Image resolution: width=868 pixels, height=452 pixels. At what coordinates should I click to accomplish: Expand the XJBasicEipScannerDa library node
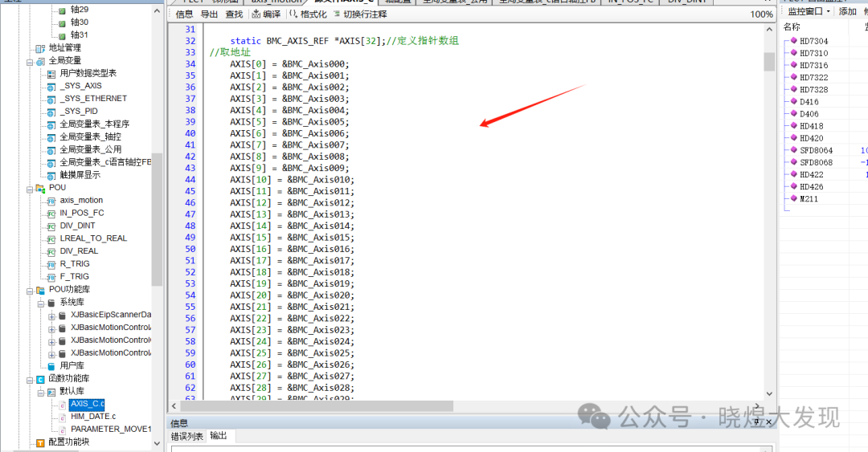[x=51, y=316]
